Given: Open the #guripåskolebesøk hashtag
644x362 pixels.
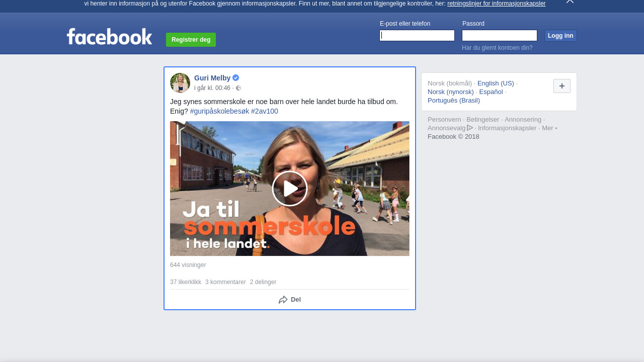Looking at the screenshot, I should tap(219, 111).
